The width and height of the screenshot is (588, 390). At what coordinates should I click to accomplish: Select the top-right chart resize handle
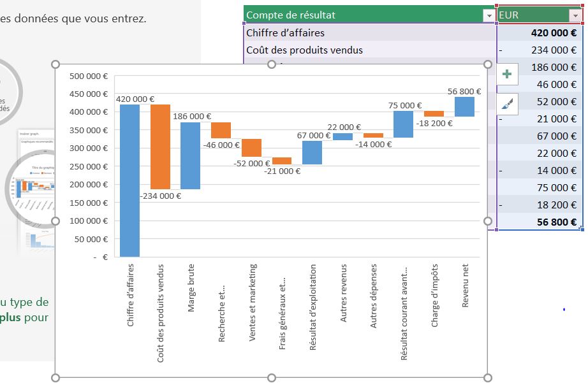(488, 64)
